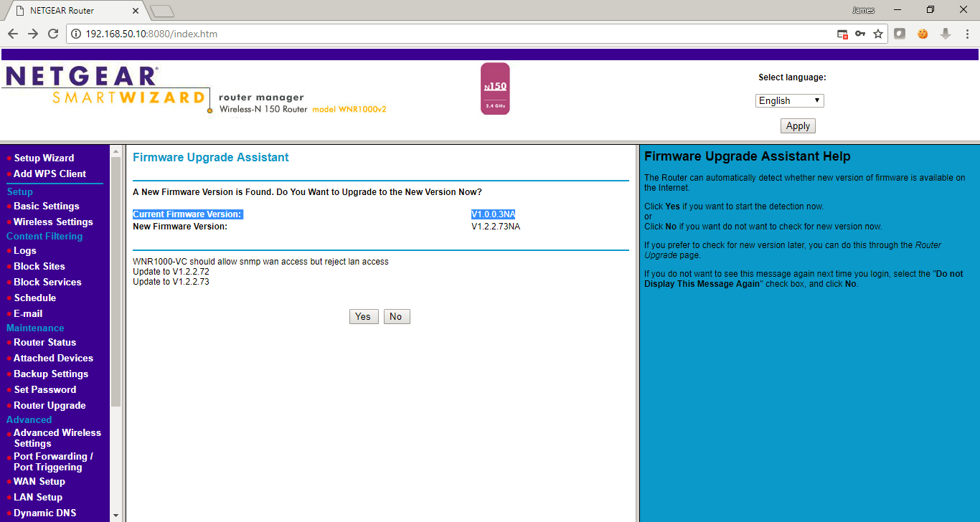This screenshot has height=522, width=980.
Task: Open the gray download arrow extension
Action: pos(946,34)
